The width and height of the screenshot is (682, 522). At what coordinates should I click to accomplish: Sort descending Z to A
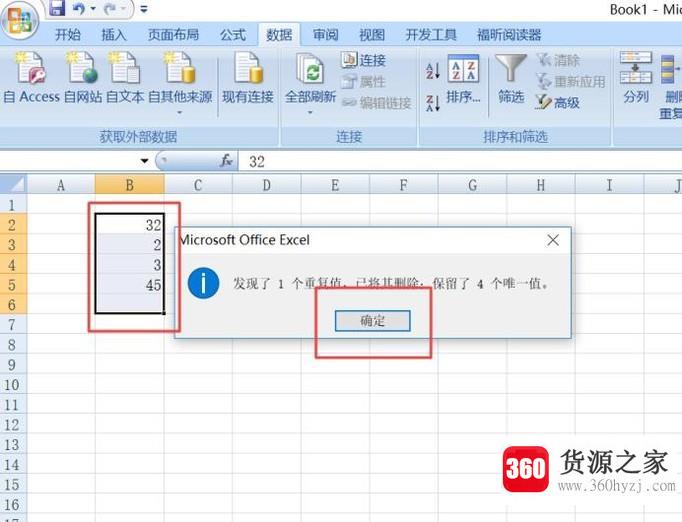(433, 103)
